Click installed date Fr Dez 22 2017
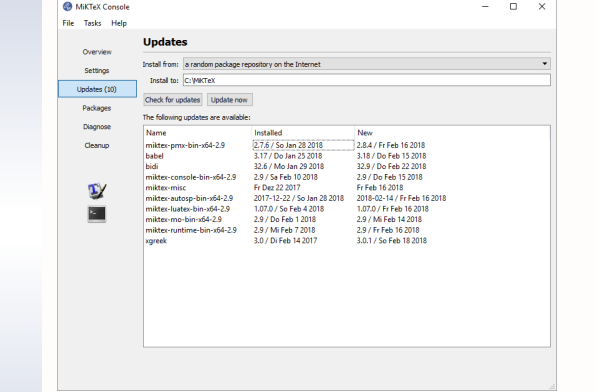The image size is (596, 392). [277, 188]
